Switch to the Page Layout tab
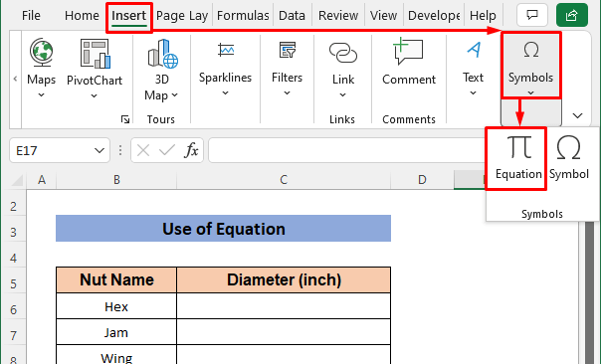Viewport: 601px width, 364px height. pyautogui.click(x=182, y=16)
